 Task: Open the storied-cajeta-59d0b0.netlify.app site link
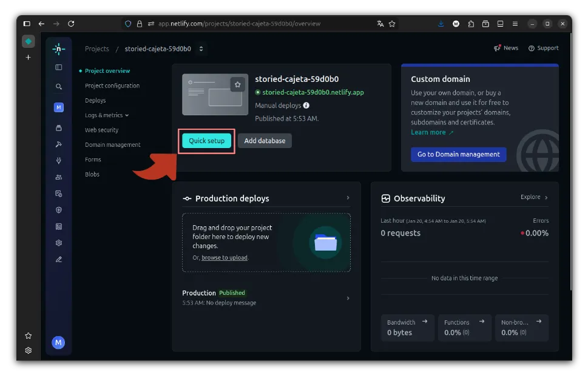tap(313, 92)
